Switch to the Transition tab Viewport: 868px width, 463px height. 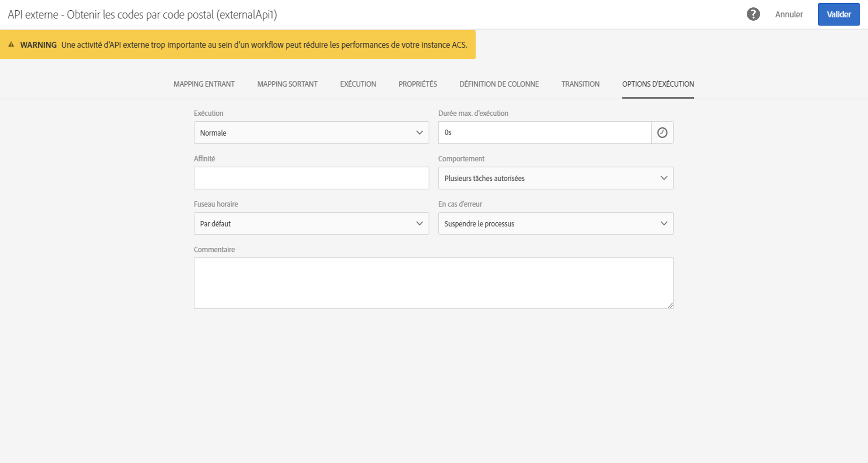(x=580, y=84)
